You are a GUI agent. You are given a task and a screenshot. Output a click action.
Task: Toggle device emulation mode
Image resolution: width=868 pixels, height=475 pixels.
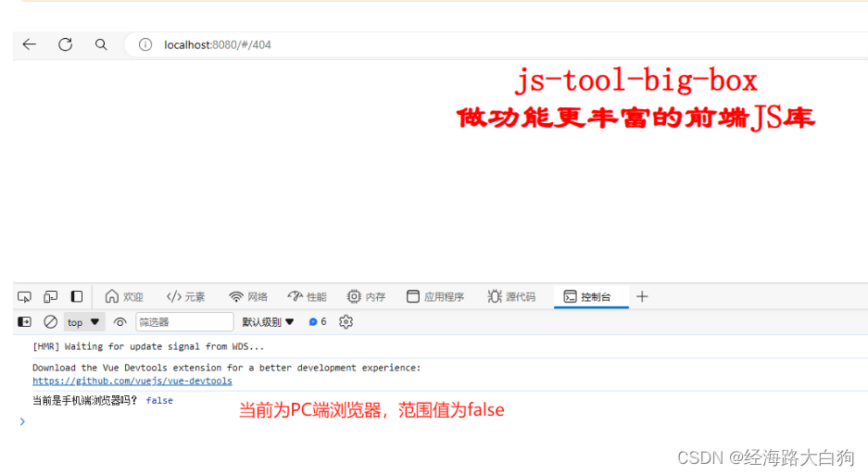click(51, 297)
